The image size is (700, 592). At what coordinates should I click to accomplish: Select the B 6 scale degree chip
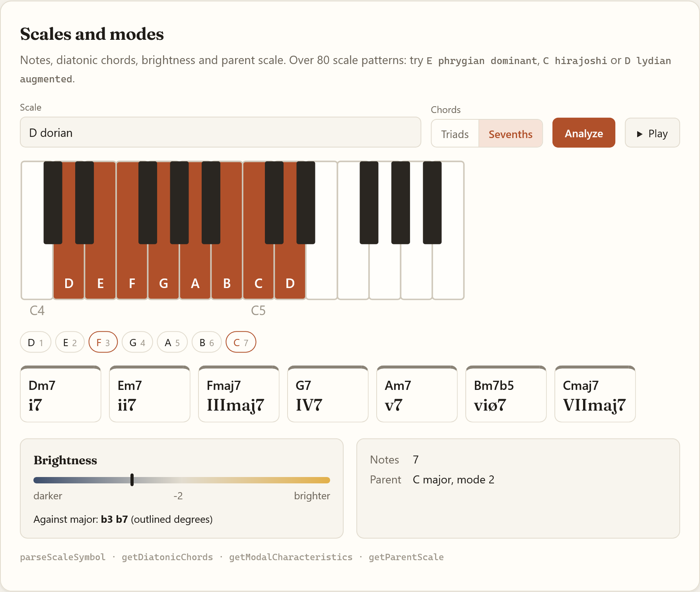(x=206, y=342)
